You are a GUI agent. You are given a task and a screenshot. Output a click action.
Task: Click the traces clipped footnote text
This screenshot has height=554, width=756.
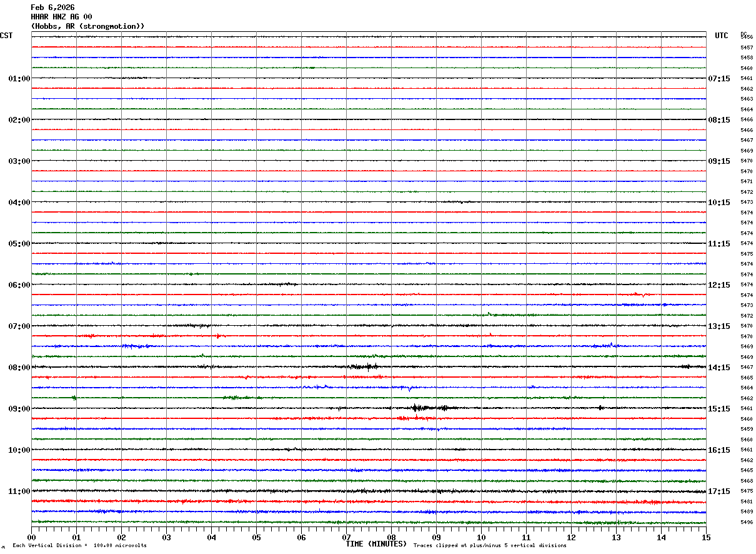pyautogui.click(x=490, y=546)
